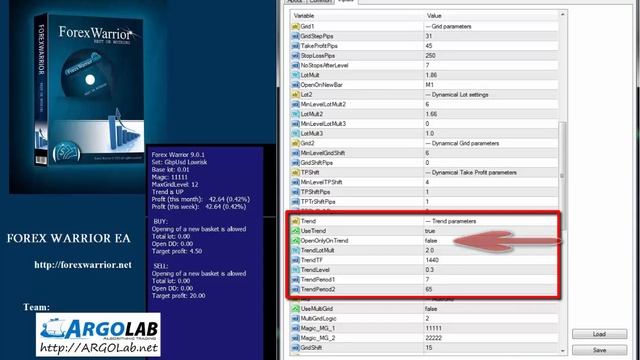Click the UseTrend boolean icon
This screenshot has height=360, width=640.
(x=295, y=231)
